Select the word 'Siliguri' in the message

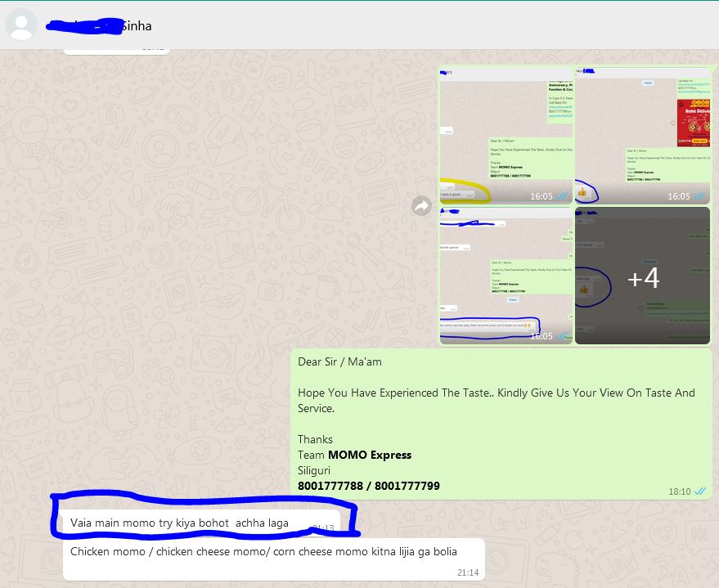[x=314, y=470]
